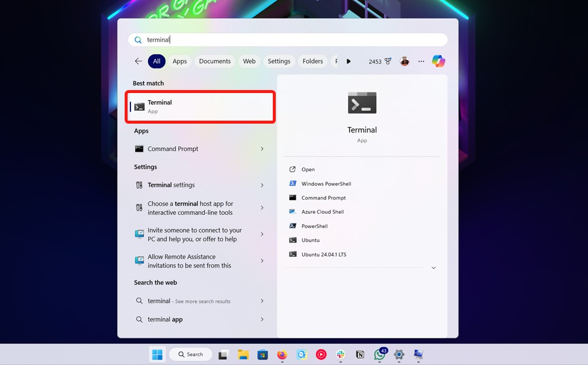
Task: Open Microsoft Store from the taskbar
Action: [x=262, y=354]
